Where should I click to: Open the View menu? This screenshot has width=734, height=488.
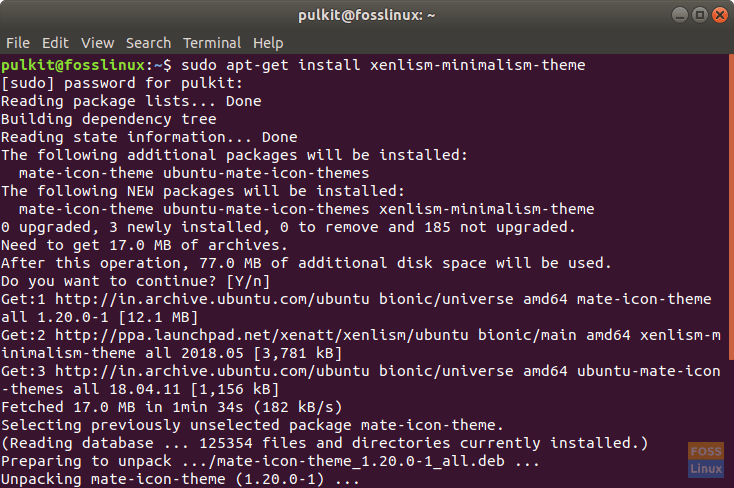(x=97, y=43)
